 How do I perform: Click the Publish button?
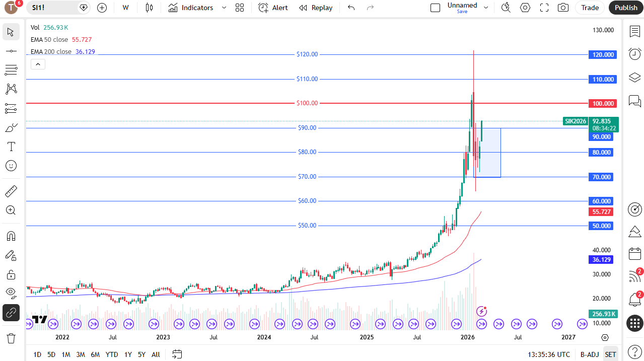click(626, 8)
